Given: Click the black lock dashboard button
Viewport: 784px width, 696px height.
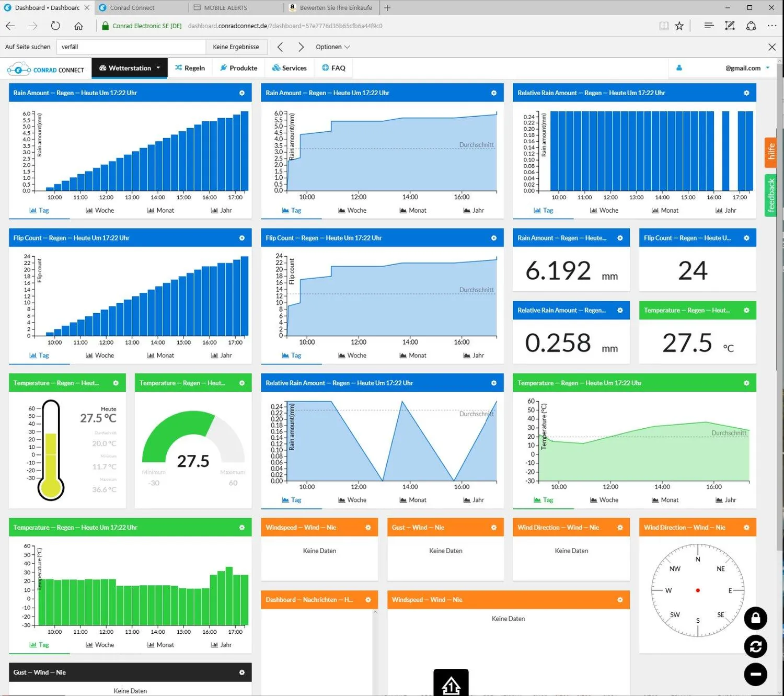Looking at the screenshot, I should (x=756, y=618).
